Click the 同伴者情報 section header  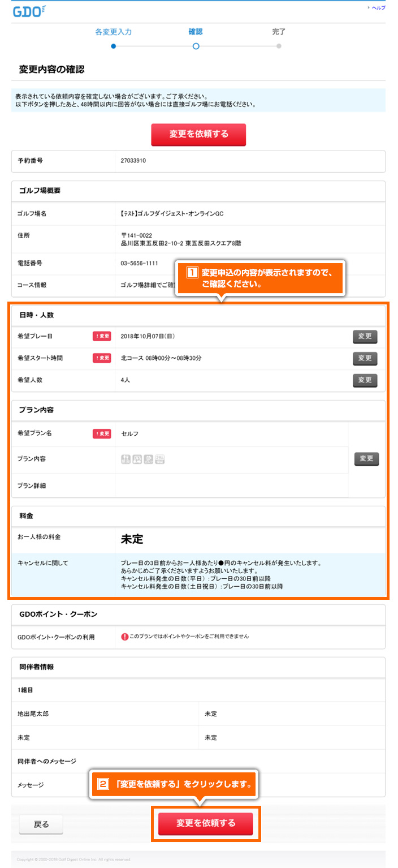pyautogui.click(x=36, y=667)
